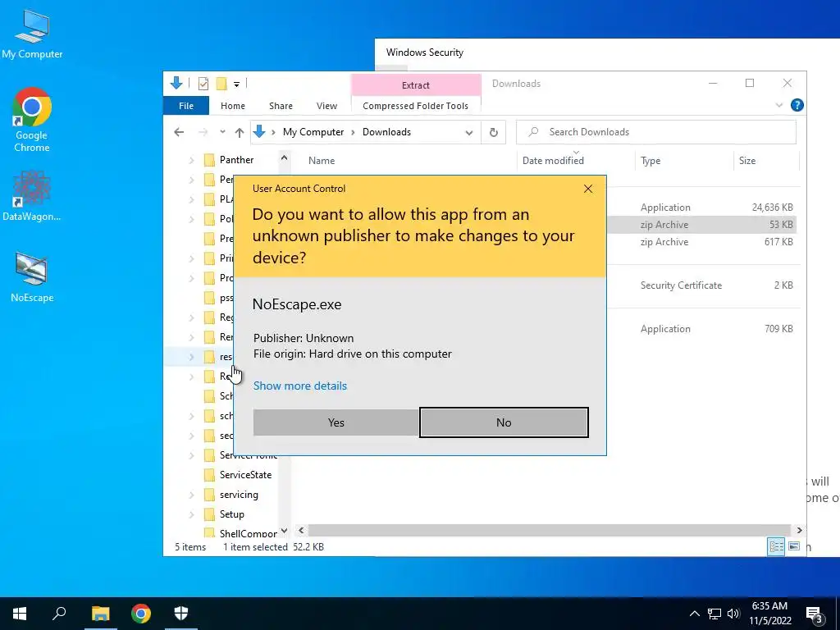The width and height of the screenshot is (840, 630).
Task: Open the volume speaker tray icon
Action: [733, 614]
